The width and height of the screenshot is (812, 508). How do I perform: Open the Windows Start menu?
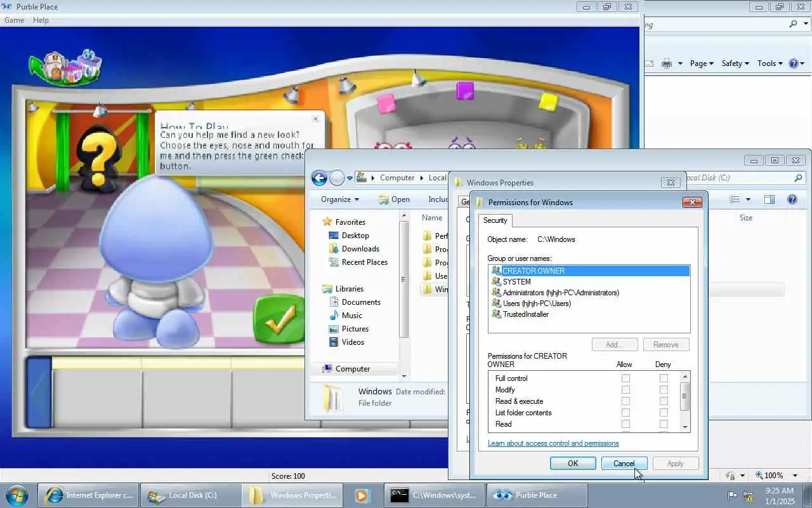click(x=17, y=495)
